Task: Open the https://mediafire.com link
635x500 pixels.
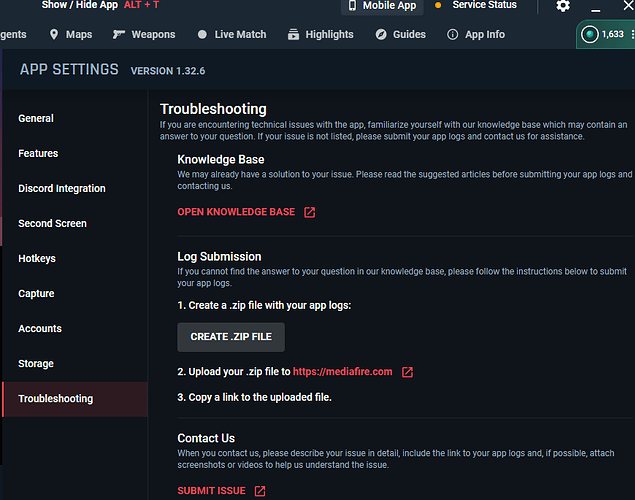Action: (343, 372)
